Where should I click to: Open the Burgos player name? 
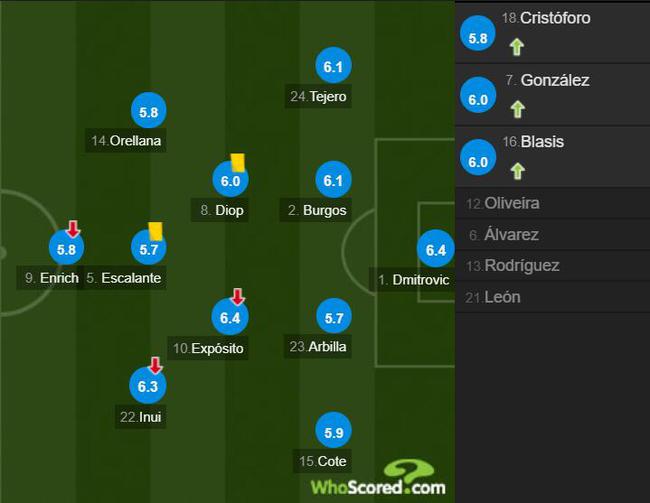point(316,210)
